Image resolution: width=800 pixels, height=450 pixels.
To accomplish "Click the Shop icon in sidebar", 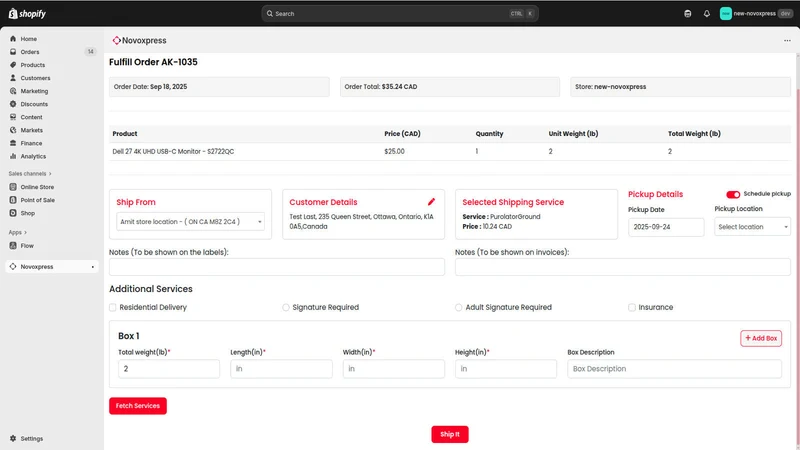I will coord(13,213).
